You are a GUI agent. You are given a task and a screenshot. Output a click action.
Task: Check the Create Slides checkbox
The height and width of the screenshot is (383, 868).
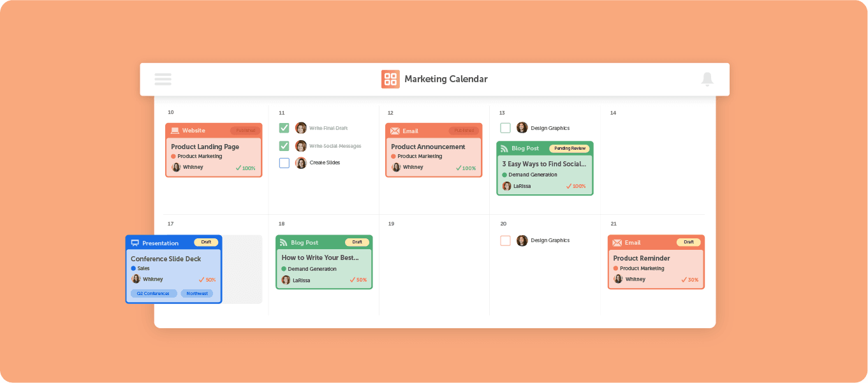284,163
